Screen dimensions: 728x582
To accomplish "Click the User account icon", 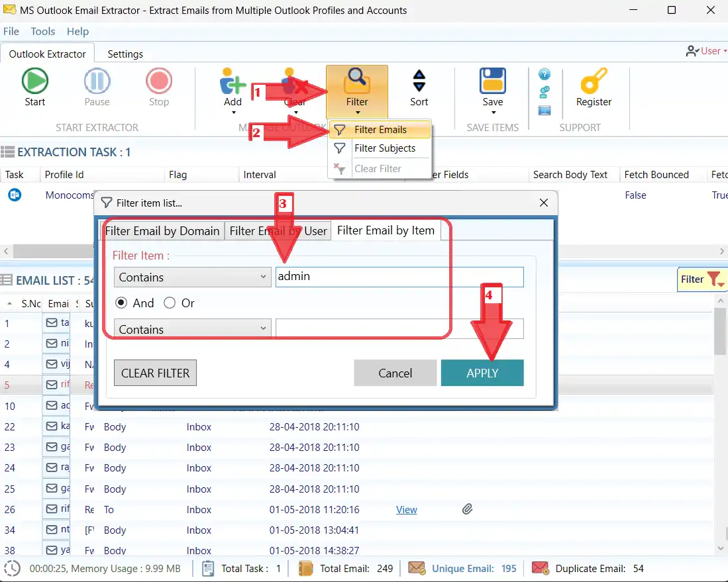I will coord(692,51).
